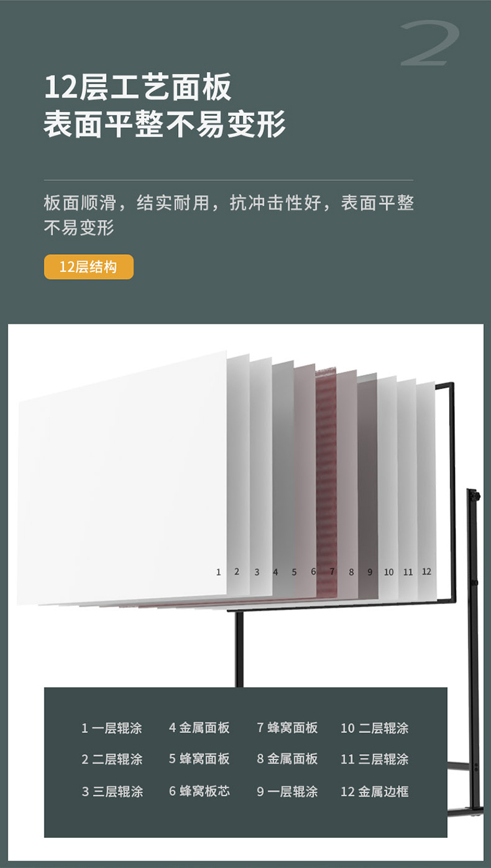
Task: Click the 表面平整不易变形 heading
Action: click(165, 124)
